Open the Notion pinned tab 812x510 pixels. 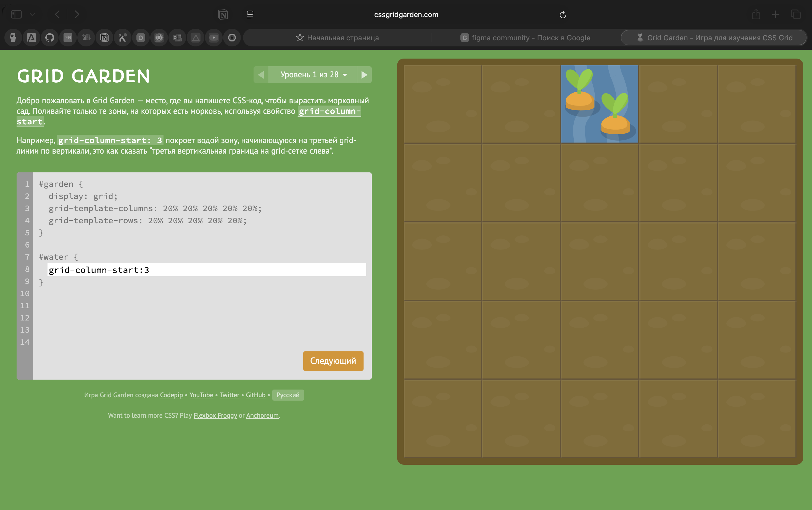pos(104,38)
